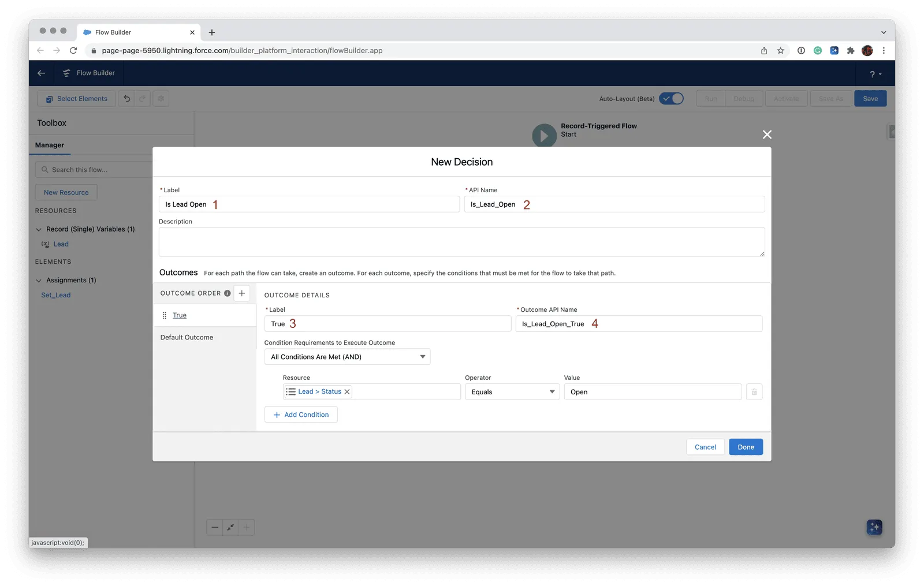
Task: Click the browser back arrow
Action: click(x=40, y=51)
